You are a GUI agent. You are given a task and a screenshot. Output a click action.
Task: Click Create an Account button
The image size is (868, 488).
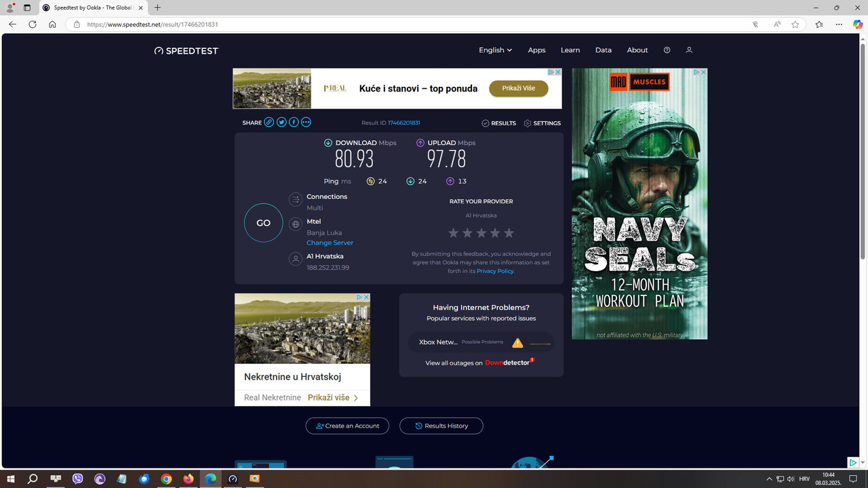[x=347, y=426]
